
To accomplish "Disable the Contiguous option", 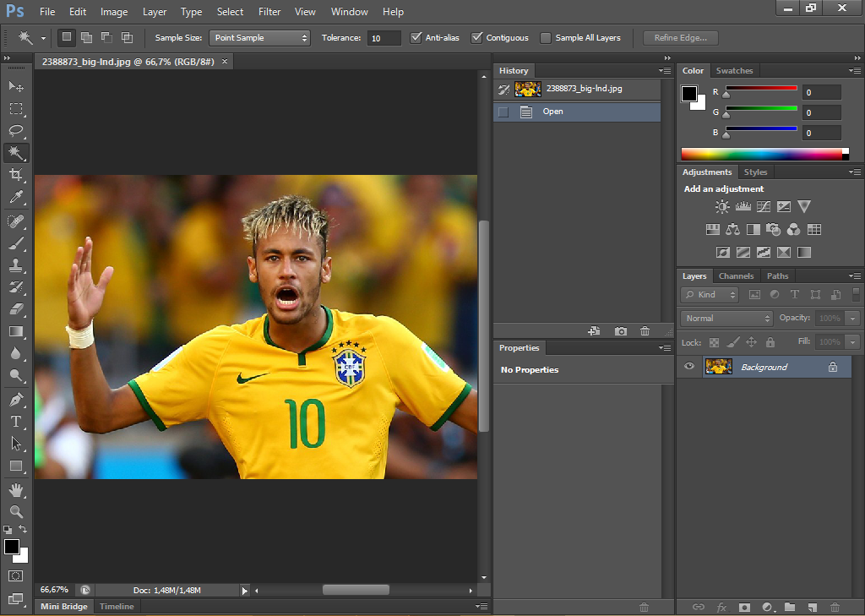I will [476, 37].
